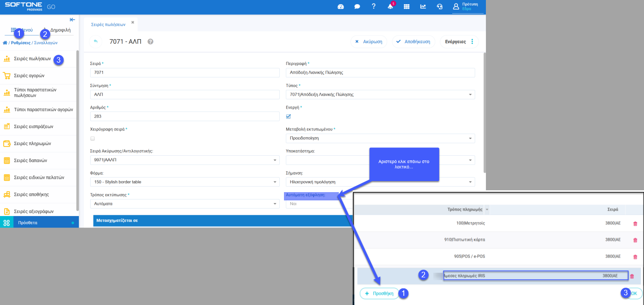Screen dimensions: 644x305
Task: Toggle the Χειρόγραφη σειρά checkbox
Action: (93, 138)
